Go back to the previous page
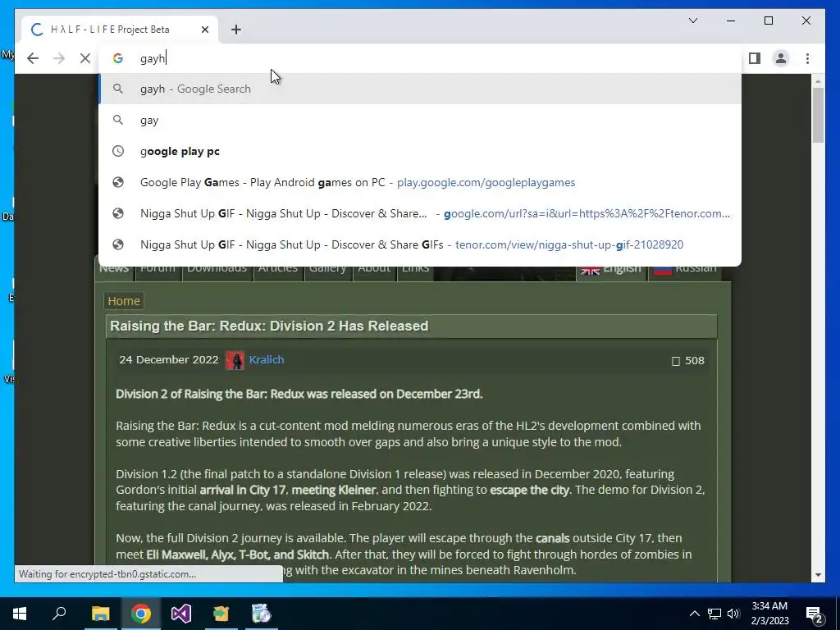840x630 pixels. pyautogui.click(x=33, y=58)
